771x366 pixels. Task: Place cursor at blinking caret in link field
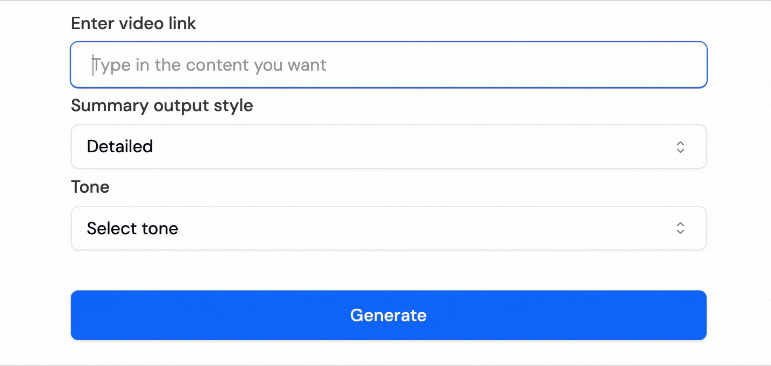point(92,65)
